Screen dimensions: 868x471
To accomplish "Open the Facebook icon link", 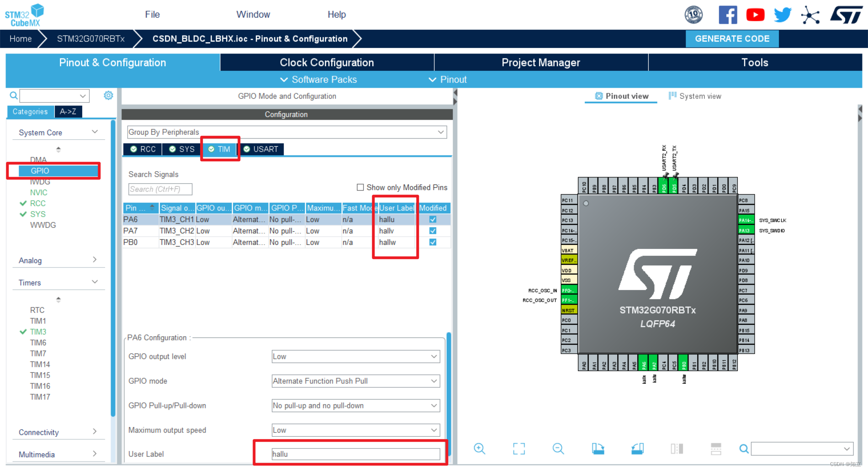I will click(x=728, y=15).
